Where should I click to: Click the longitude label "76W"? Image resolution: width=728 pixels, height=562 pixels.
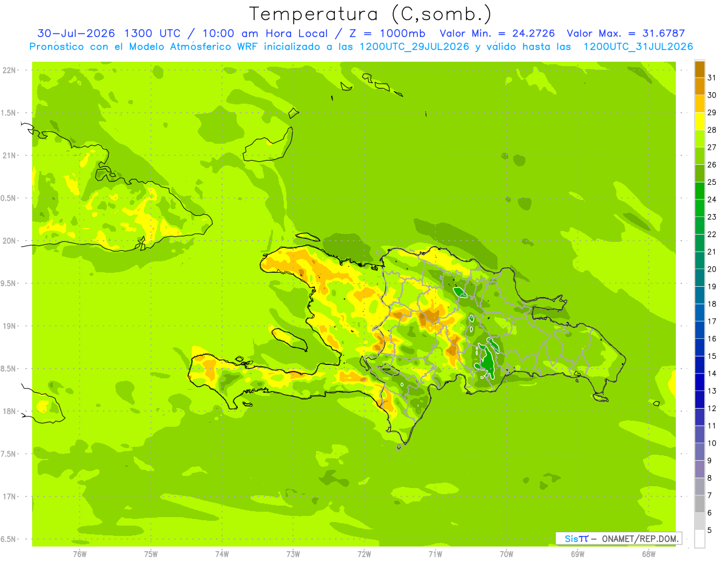coord(79,554)
